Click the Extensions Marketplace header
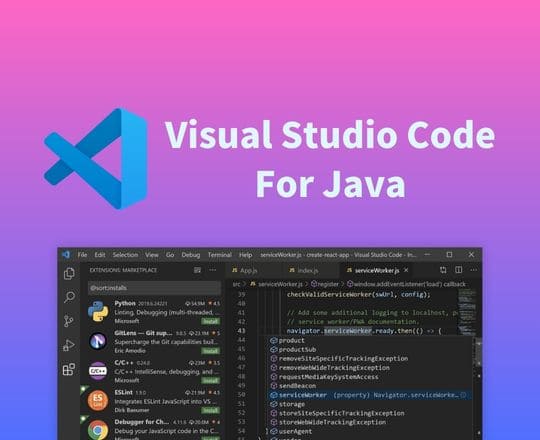 [123, 270]
